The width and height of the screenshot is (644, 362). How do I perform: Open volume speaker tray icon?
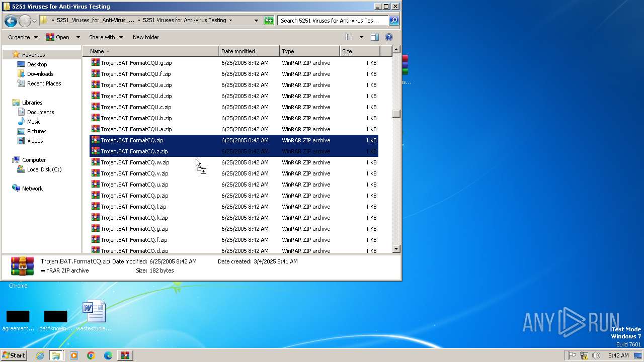pyautogui.click(x=596, y=355)
